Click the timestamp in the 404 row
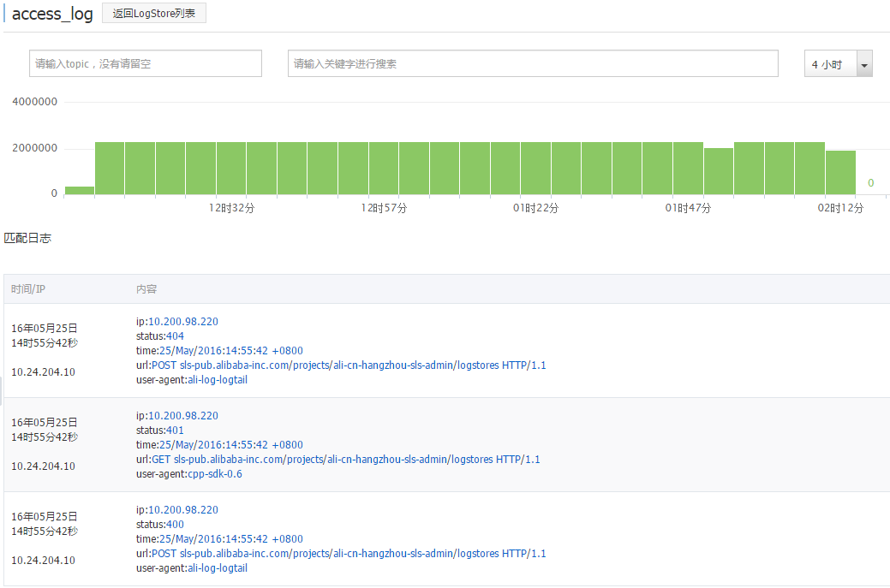This screenshot has width=890, height=588. (45, 336)
